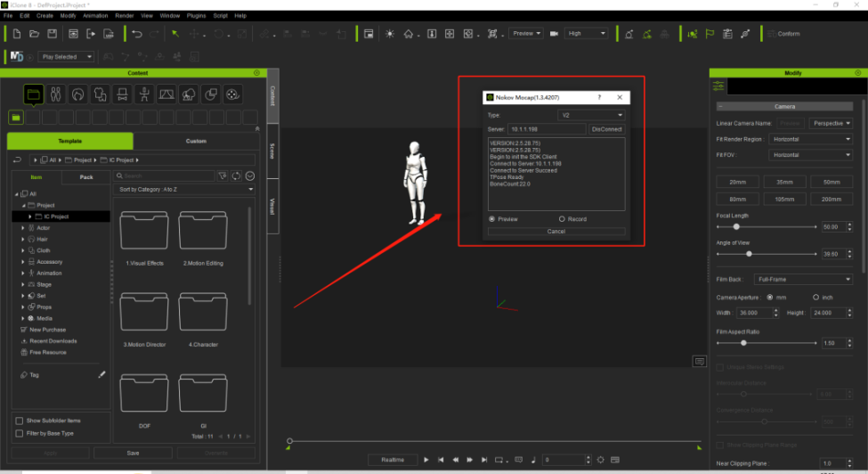This screenshot has width=868, height=474.
Task: Select the 35mm lens preset button
Action: 784,182
